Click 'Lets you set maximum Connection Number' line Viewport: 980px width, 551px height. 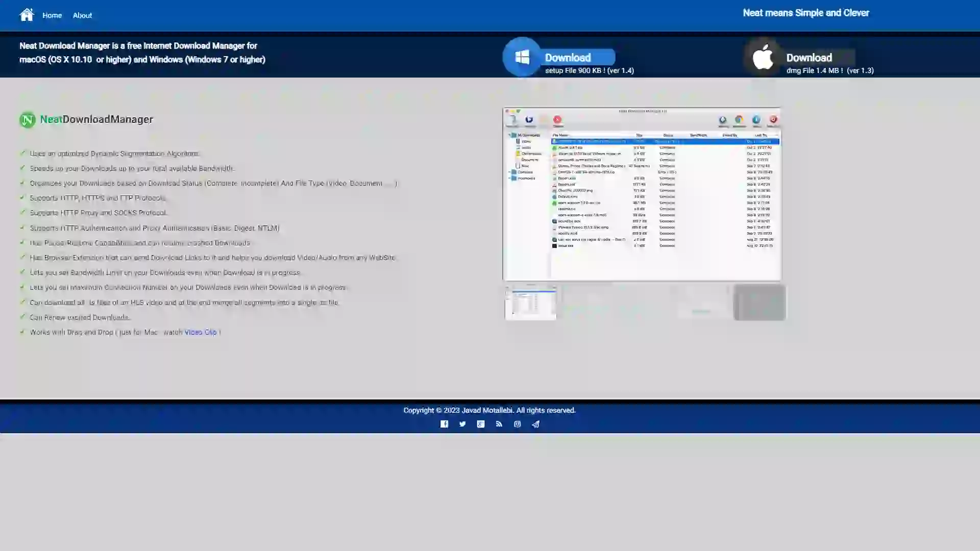189,287
